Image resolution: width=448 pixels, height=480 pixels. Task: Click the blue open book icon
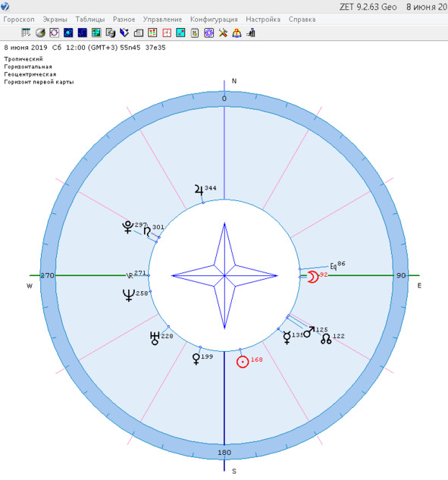click(x=124, y=33)
